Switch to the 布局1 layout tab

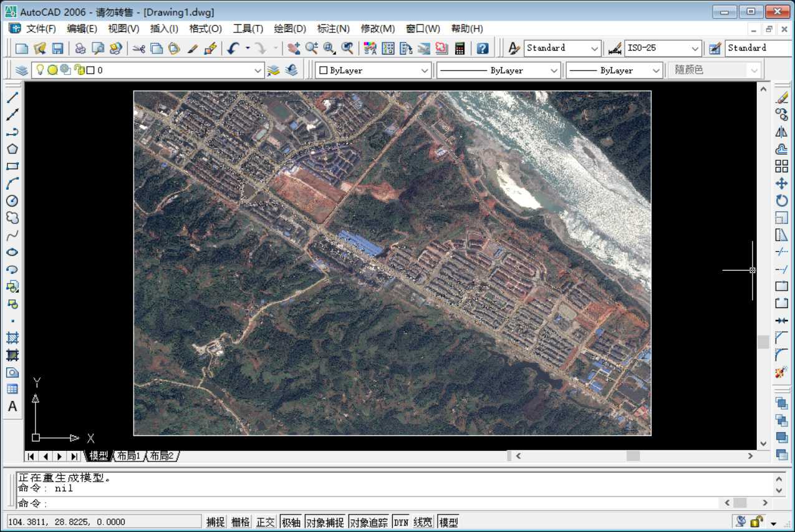click(128, 456)
